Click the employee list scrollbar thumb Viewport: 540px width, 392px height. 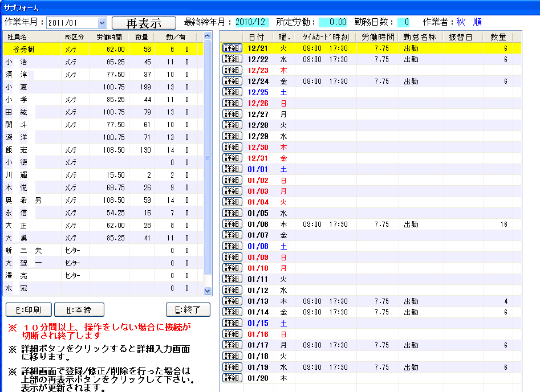click(x=208, y=157)
